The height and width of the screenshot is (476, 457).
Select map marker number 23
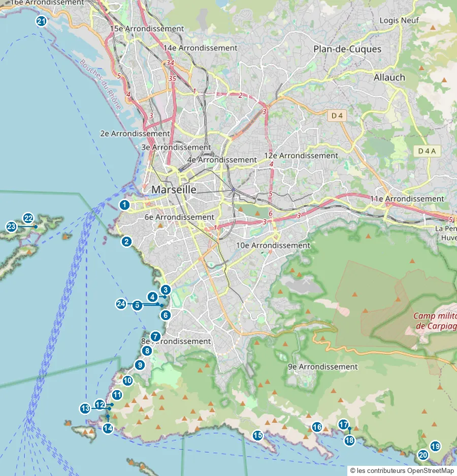(11, 227)
